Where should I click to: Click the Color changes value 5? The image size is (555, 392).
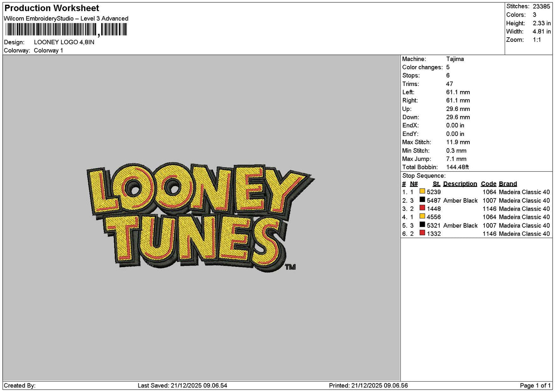448,67
